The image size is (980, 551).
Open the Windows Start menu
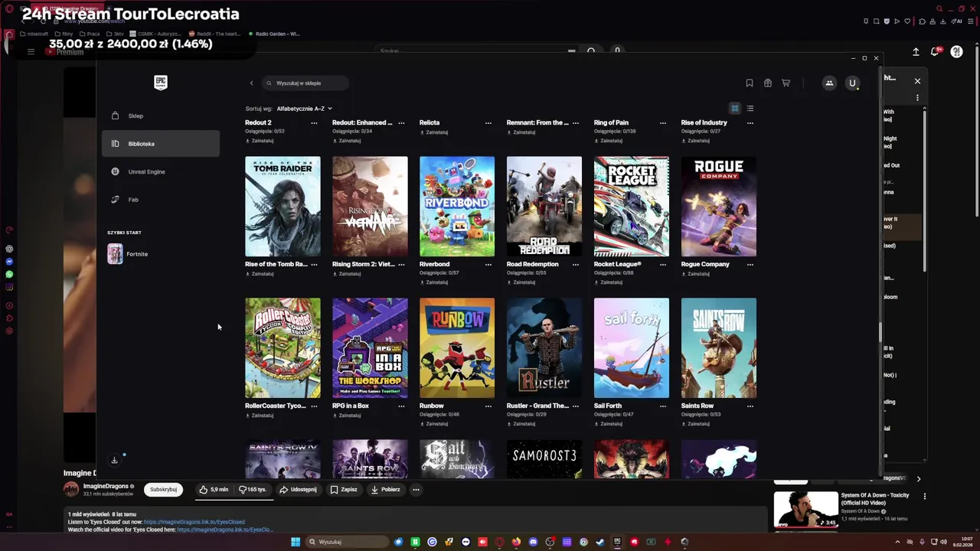click(296, 542)
